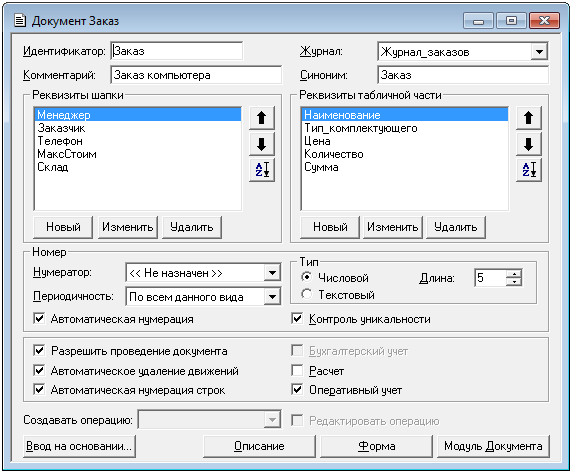Maximize the Документ Заказ window
Viewport: 571px width, 471px height.
[511, 20]
